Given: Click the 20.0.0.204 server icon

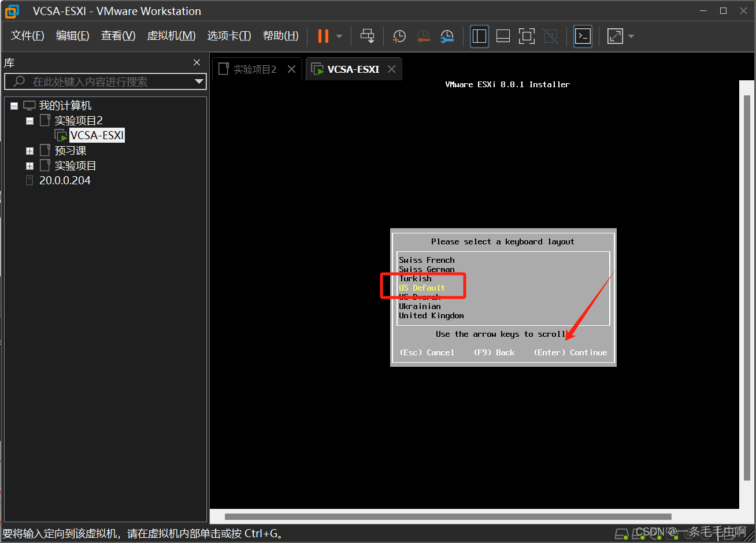Looking at the screenshot, I should (x=29, y=181).
